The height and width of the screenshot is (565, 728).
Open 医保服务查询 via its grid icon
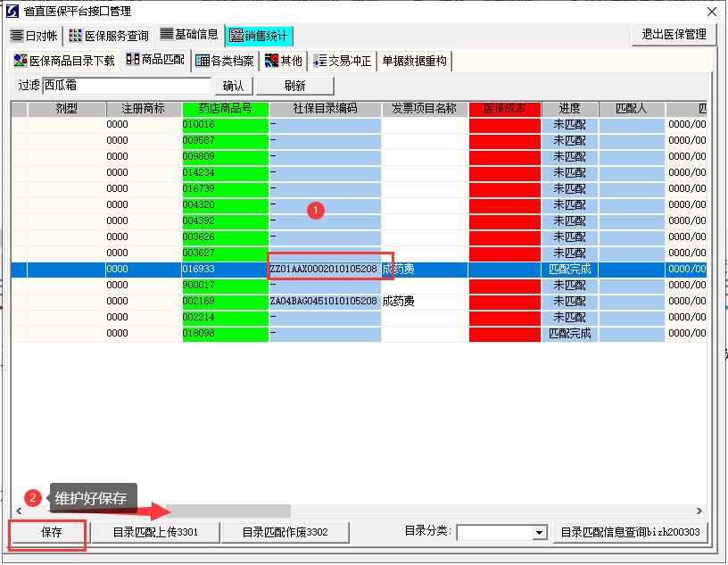74,37
